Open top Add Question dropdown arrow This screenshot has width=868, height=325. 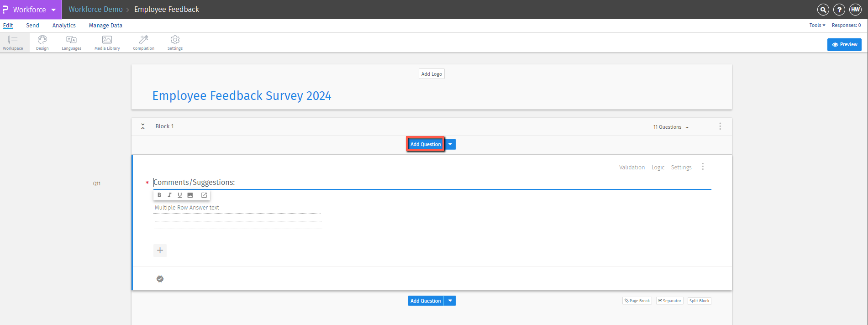point(450,144)
